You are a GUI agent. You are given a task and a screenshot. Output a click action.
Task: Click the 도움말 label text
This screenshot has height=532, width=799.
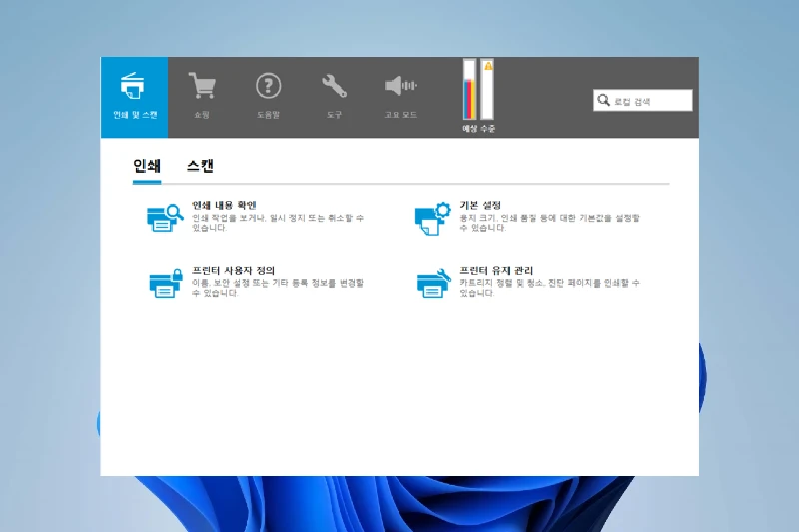pos(268,115)
